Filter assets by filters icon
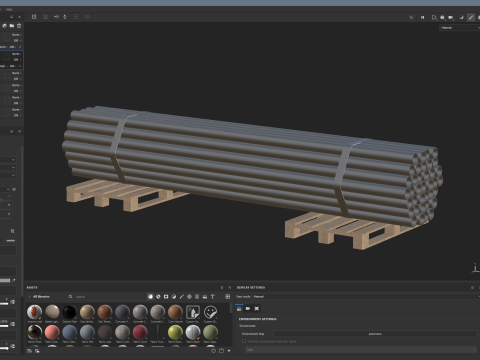480x360 pixels. [174, 296]
